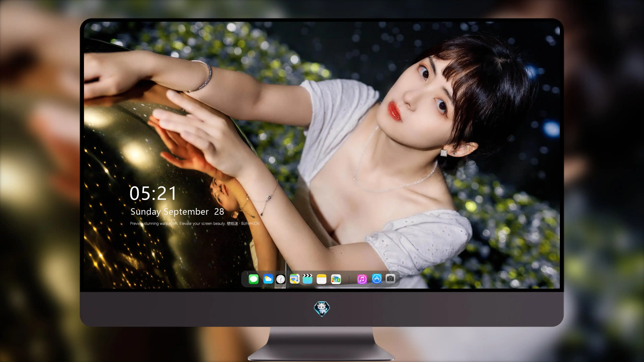Open the Camera app in the dock
This screenshot has width=644, height=362.
pyautogui.click(x=390, y=279)
